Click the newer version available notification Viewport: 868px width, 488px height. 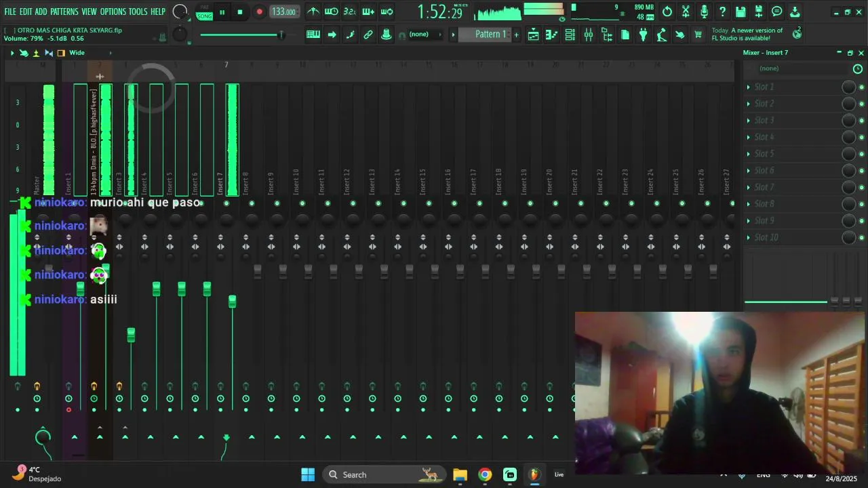click(x=747, y=35)
